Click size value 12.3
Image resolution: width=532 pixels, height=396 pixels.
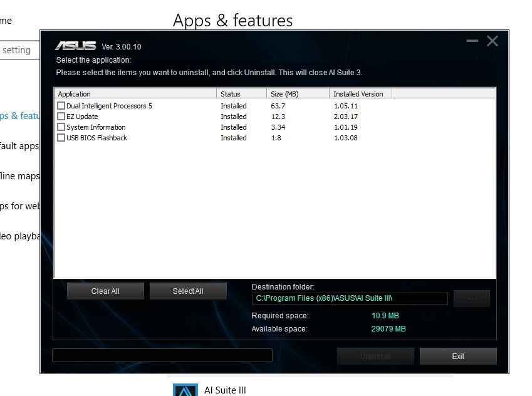tap(278, 117)
